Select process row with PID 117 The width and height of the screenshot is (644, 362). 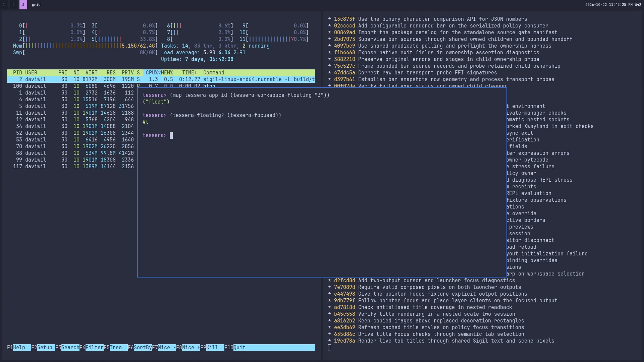click(72, 167)
